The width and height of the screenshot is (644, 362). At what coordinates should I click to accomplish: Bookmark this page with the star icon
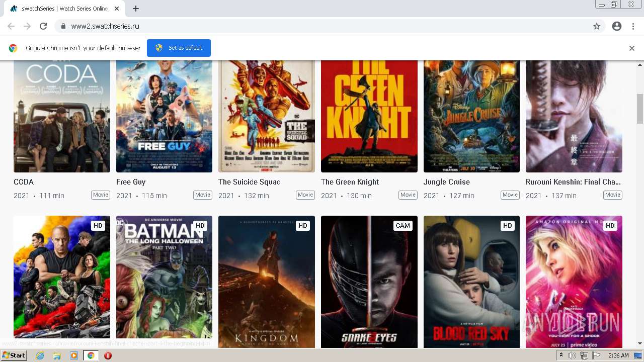597,26
